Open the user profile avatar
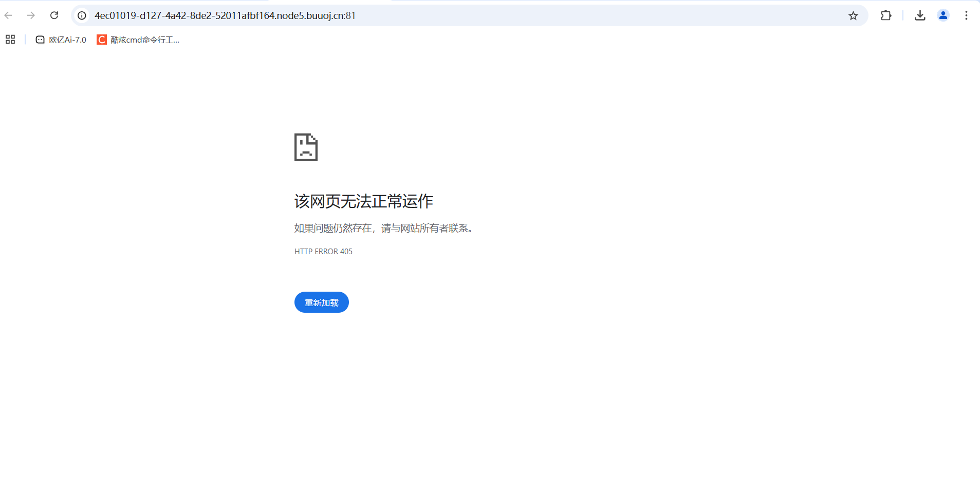Screen dimensions: 980x494 click(x=943, y=15)
